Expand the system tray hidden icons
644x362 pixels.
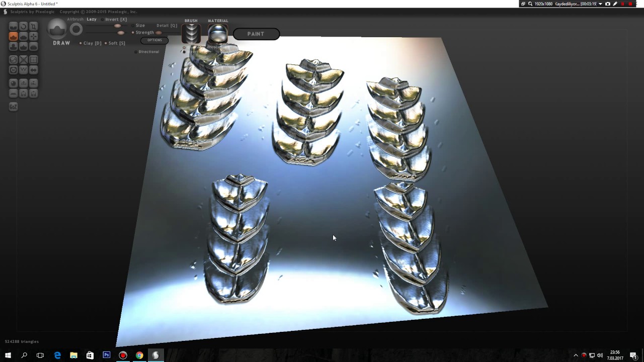pos(576,355)
